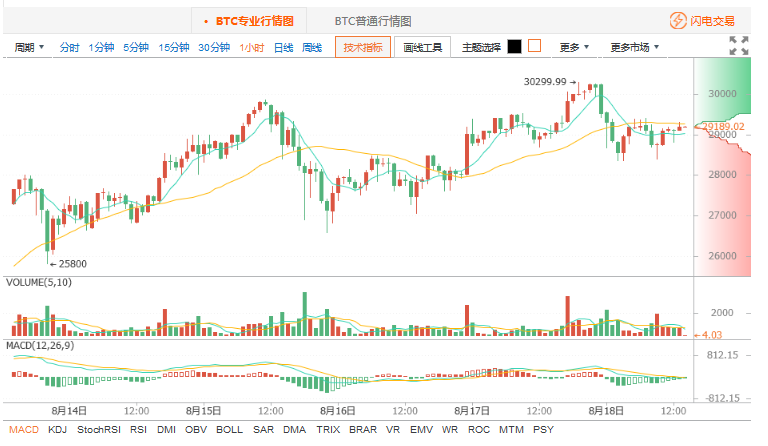Screen dimensions: 768x446
Task: Switch to StochRSI indicator
Action: pyautogui.click(x=99, y=430)
